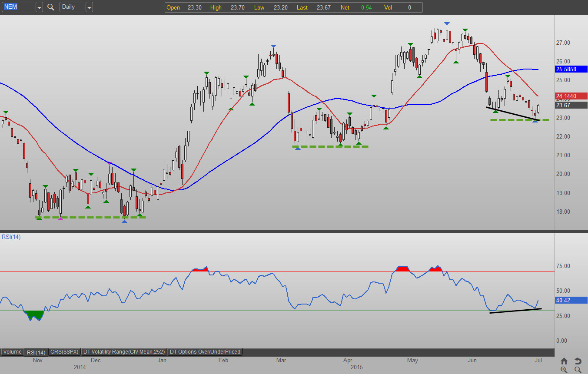Click the blue 25.5858 moving average label
Image resolution: width=588 pixels, height=374 pixels.
tap(571, 69)
